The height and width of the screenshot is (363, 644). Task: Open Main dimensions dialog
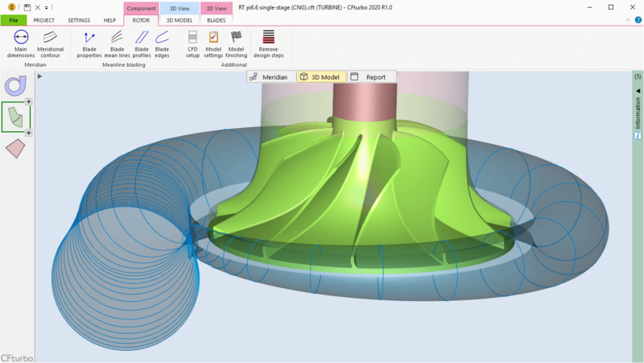(21, 43)
